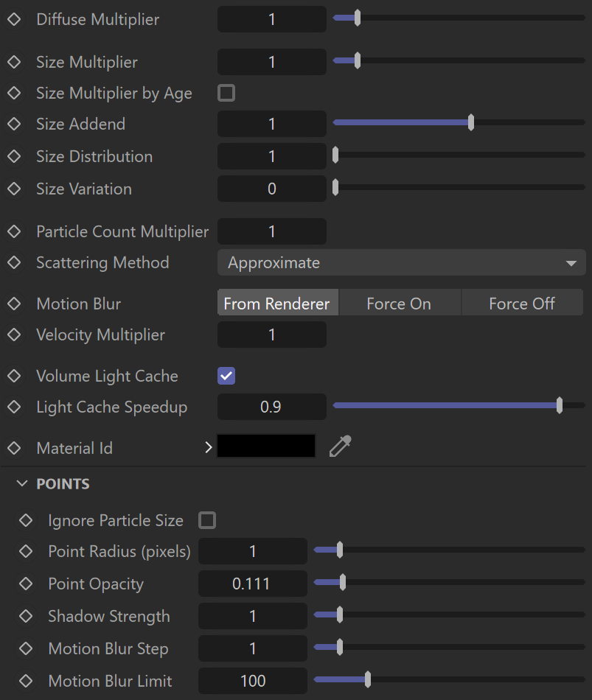The width and height of the screenshot is (592, 700).
Task: Collapse the POINTS section
Action: pos(22,484)
